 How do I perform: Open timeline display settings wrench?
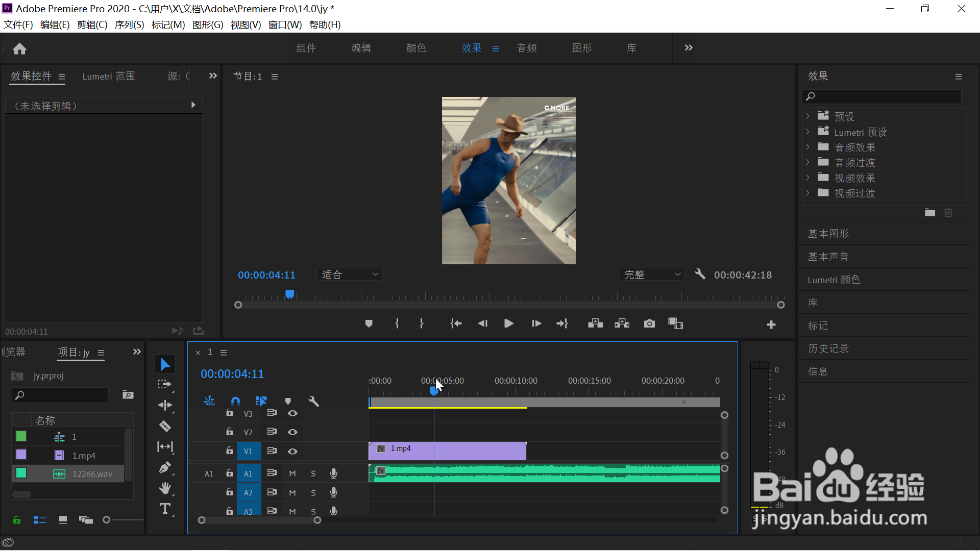click(x=314, y=402)
